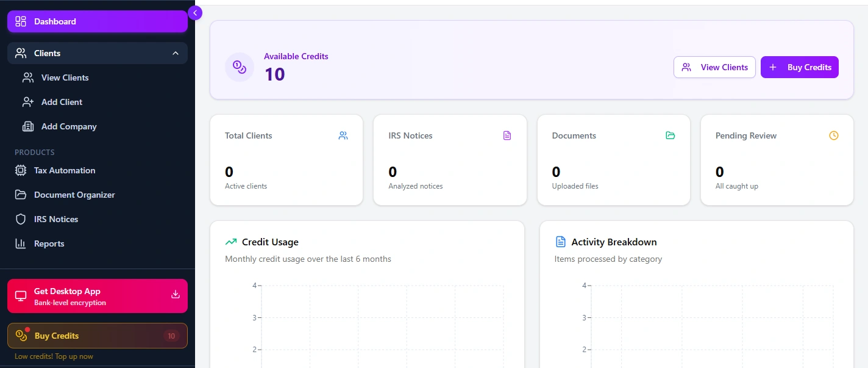This screenshot has height=368, width=868.
Task: Click the Activity Breakdown file icon
Action: point(561,242)
